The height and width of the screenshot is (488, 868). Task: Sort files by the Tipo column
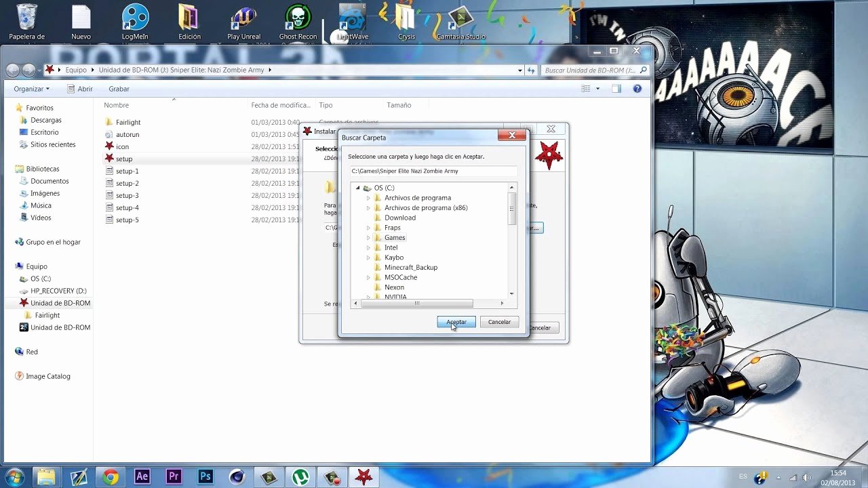[325, 105]
